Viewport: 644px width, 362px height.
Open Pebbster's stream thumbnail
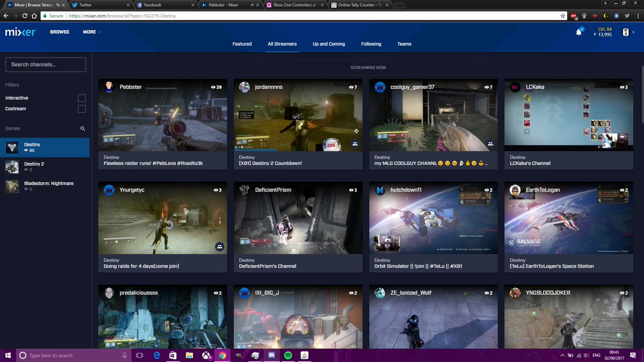163,115
